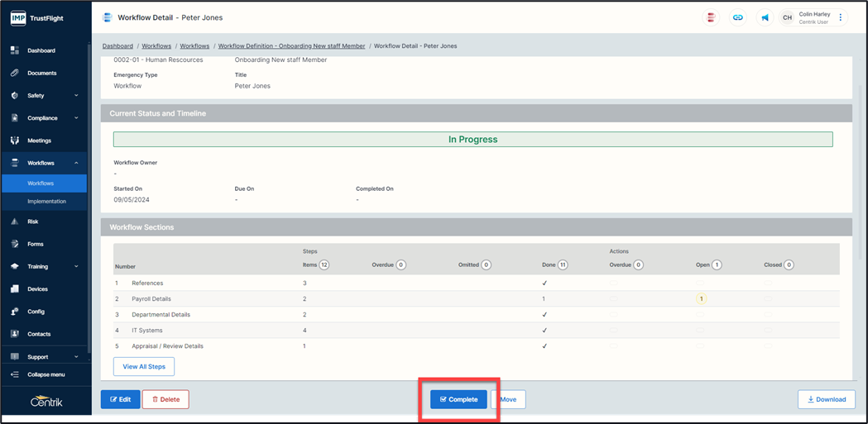This screenshot has height=424, width=868.
Task: Select the Forms sidebar menu item
Action: (x=35, y=244)
